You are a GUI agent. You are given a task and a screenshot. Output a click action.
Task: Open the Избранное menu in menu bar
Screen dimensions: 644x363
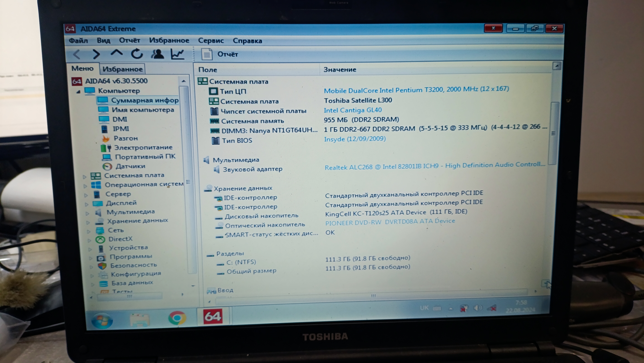(x=169, y=41)
